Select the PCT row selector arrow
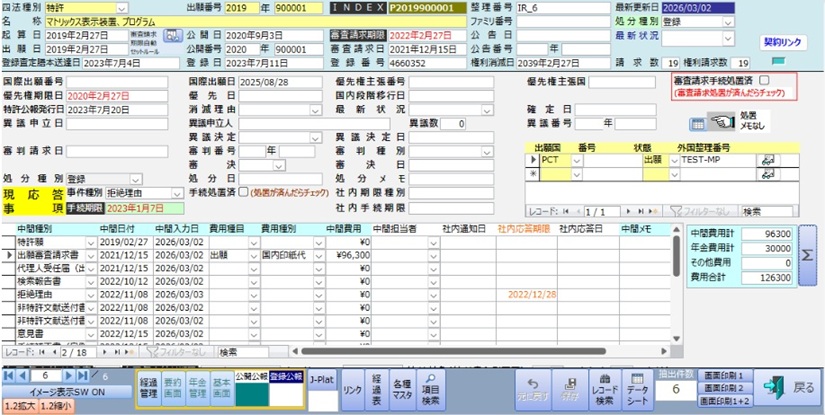Screen dimensions: 825x415 point(532,160)
